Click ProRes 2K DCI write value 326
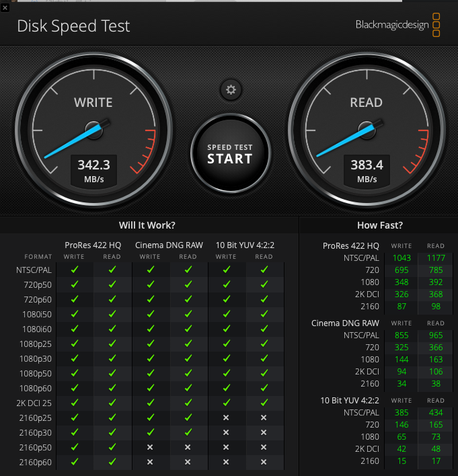The image size is (458, 476). click(x=402, y=294)
